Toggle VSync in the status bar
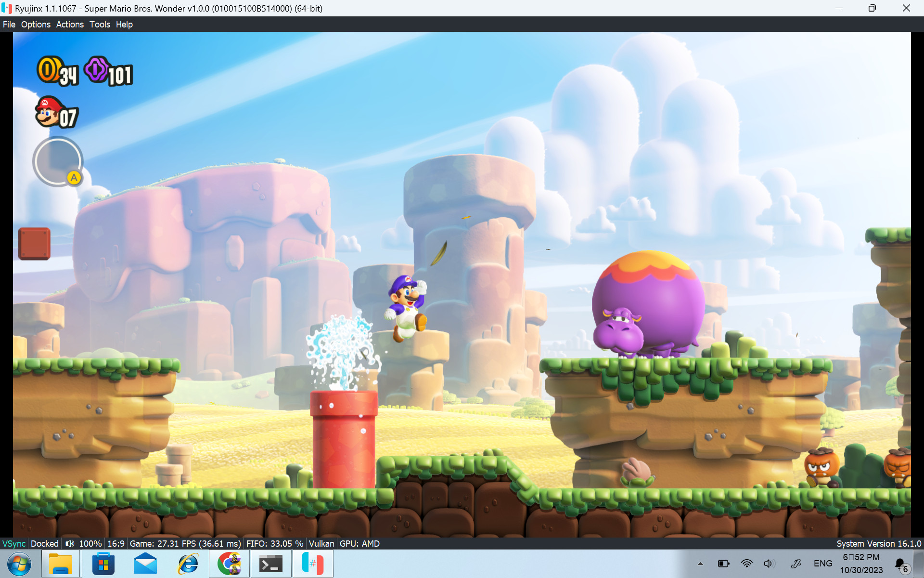This screenshot has width=924, height=578. 13,543
